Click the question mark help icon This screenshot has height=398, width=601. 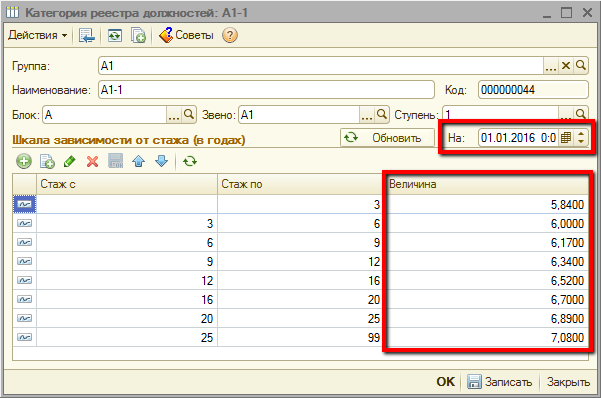tap(230, 35)
